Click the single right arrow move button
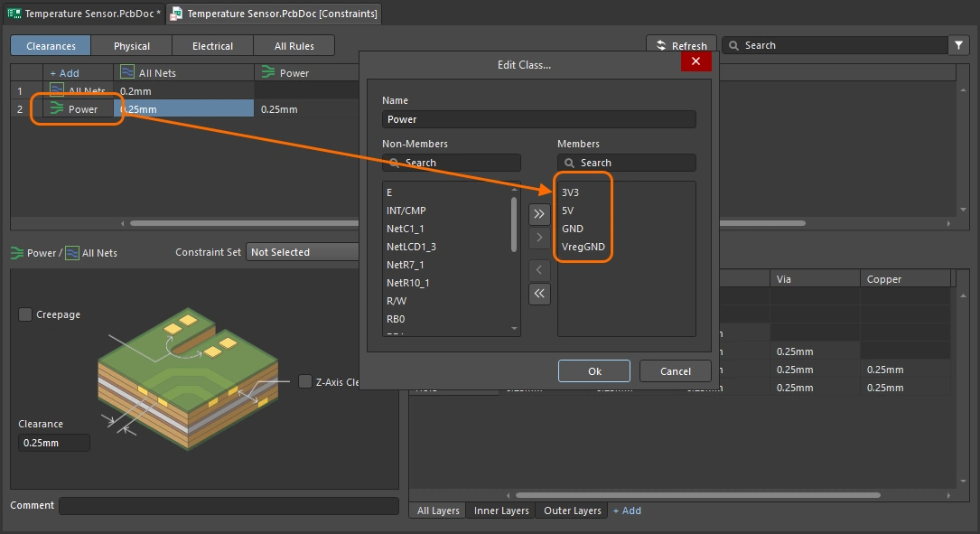980x534 pixels. coord(539,238)
